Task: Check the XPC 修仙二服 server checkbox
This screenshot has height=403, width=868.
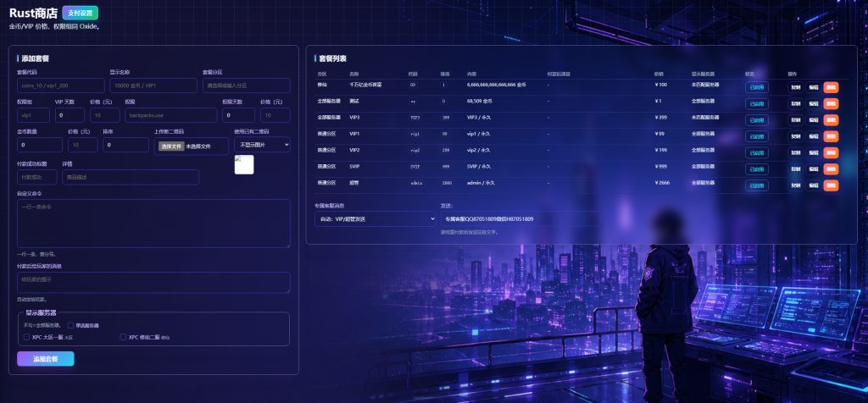Action: click(123, 337)
